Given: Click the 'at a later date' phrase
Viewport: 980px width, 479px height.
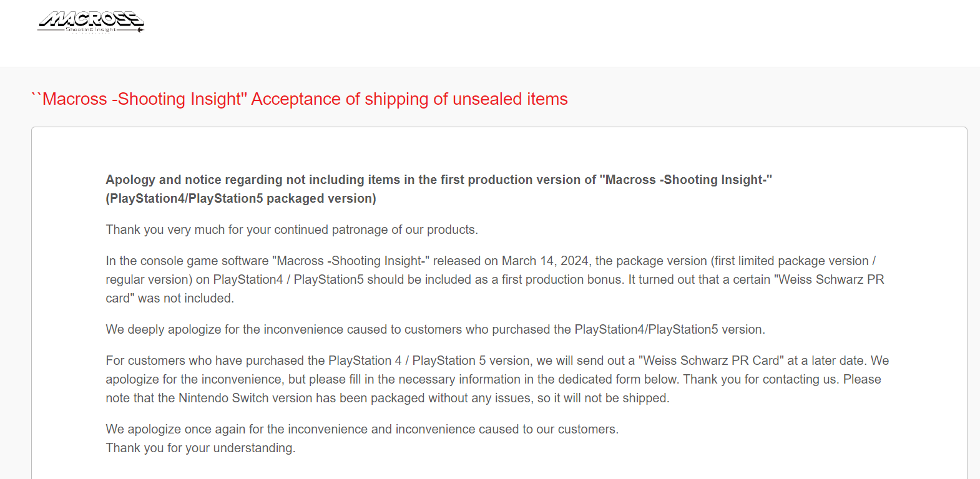Looking at the screenshot, I should pos(827,360).
